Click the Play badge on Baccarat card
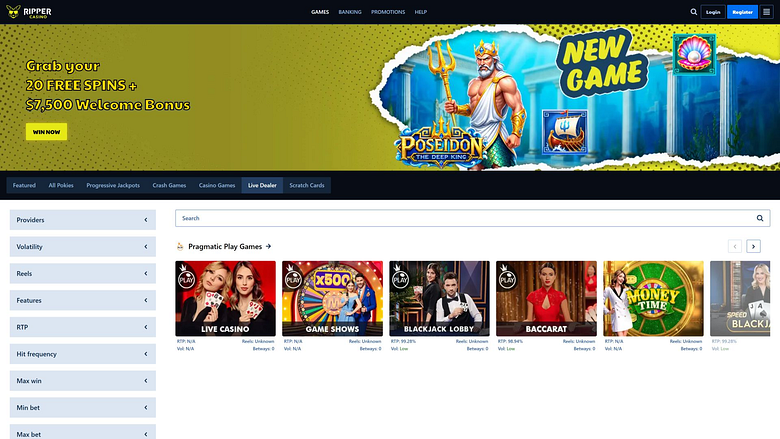The image size is (780, 439). 507,277
